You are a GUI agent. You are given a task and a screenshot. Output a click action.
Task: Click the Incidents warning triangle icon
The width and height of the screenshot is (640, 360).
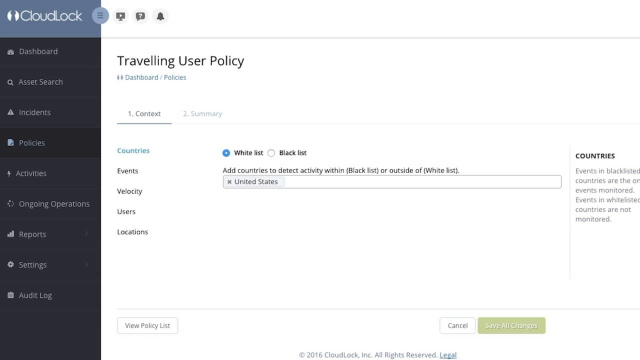tap(11, 112)
